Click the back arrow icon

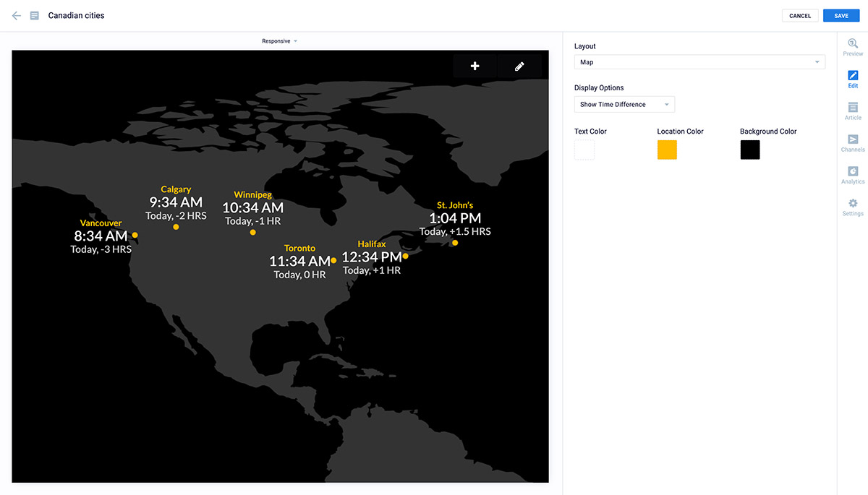coord(16,15)
